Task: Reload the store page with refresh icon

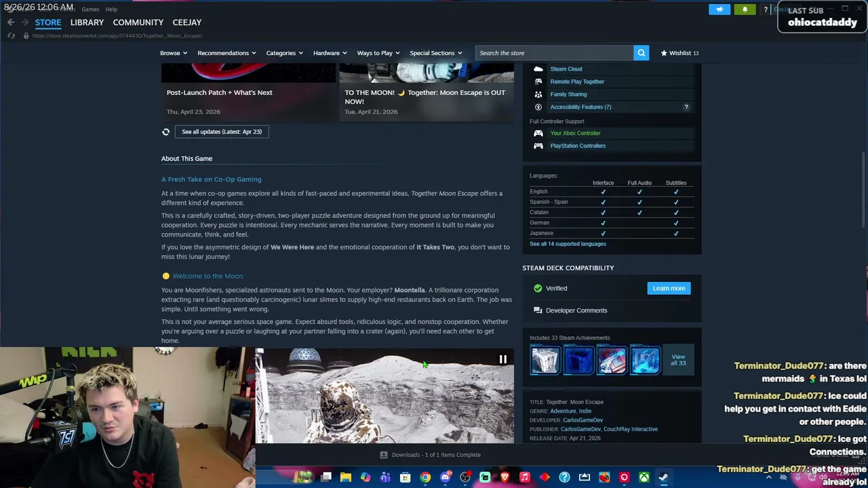Action: pyautogui.click(x=11, y=35)
